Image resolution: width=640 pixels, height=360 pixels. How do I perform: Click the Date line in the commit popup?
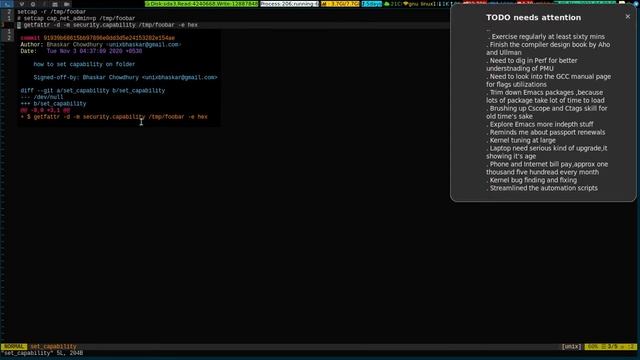pos(81,51)
